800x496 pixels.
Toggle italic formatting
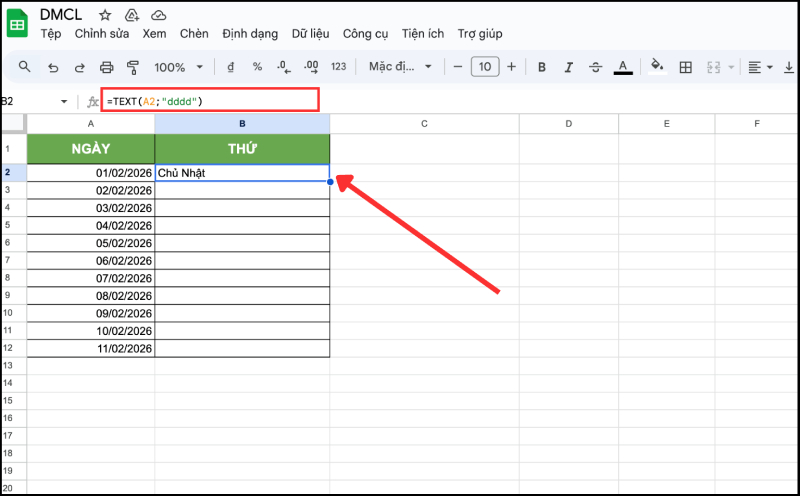point(569,67)
